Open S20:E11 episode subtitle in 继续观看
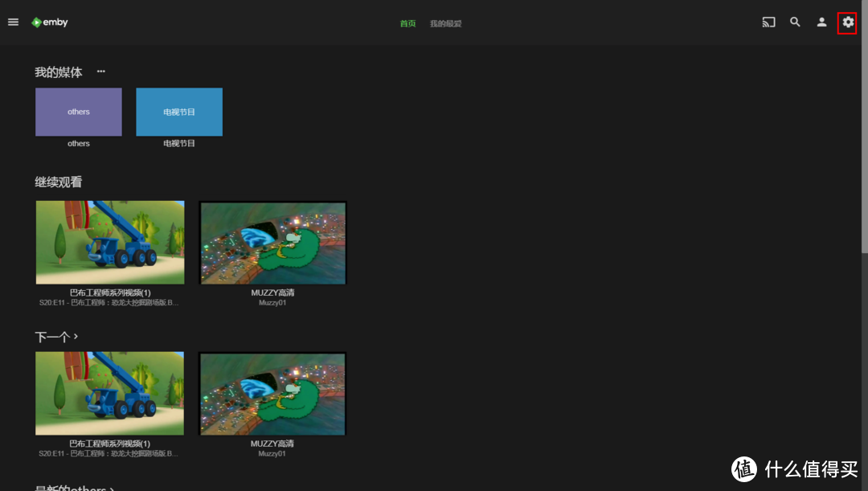 point(109,303)
